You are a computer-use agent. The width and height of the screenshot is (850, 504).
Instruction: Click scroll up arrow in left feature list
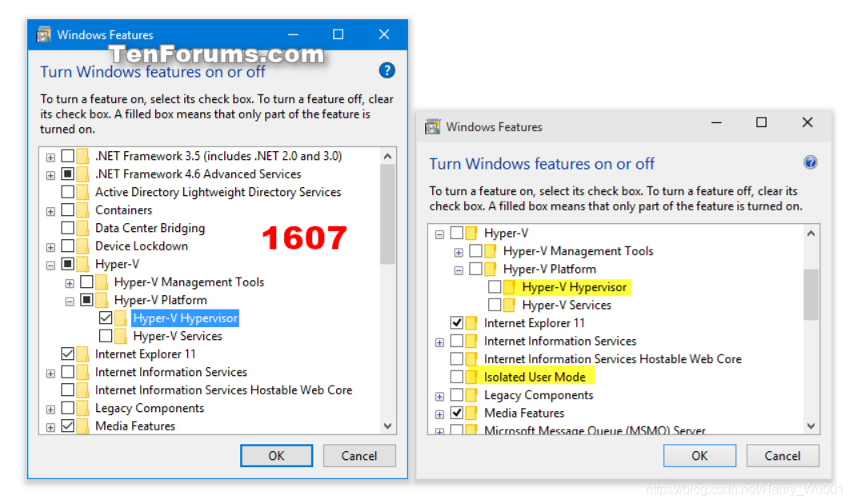(387, 156)
